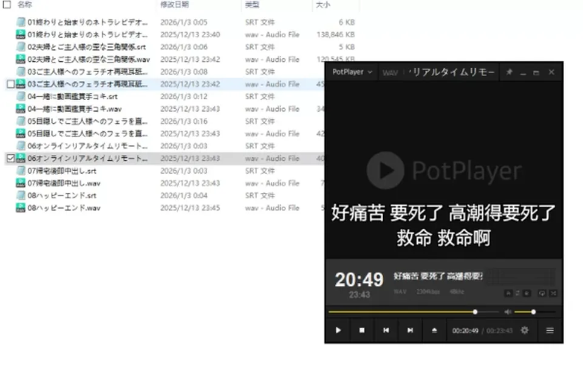The image size is (583, 392).
Task: Pin the PotPlayer window on top
Action: tap(509, 72)
